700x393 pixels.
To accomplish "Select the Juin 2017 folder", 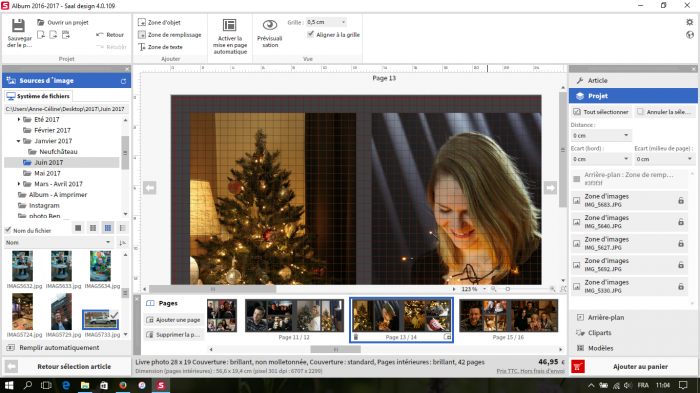I will (49, 162).
